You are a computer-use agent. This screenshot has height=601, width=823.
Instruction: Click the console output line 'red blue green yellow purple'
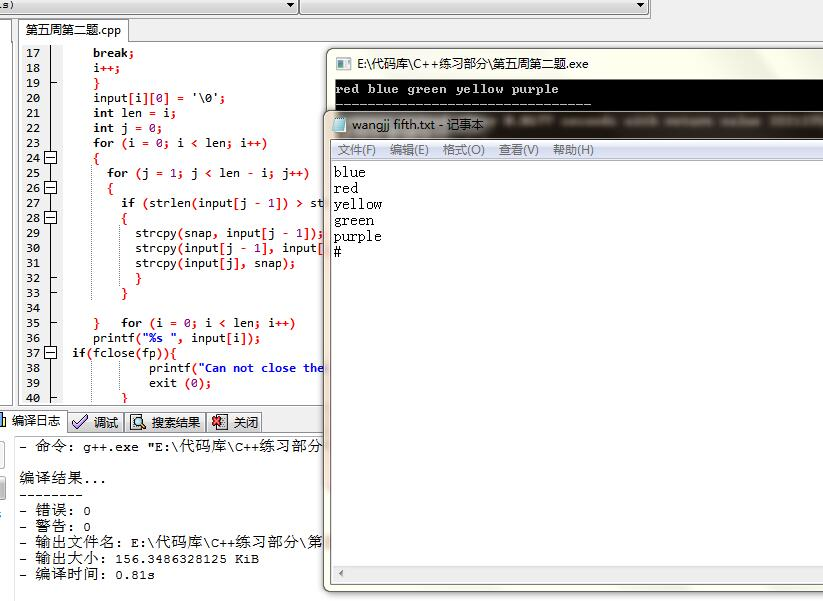(x=447, y=89)
